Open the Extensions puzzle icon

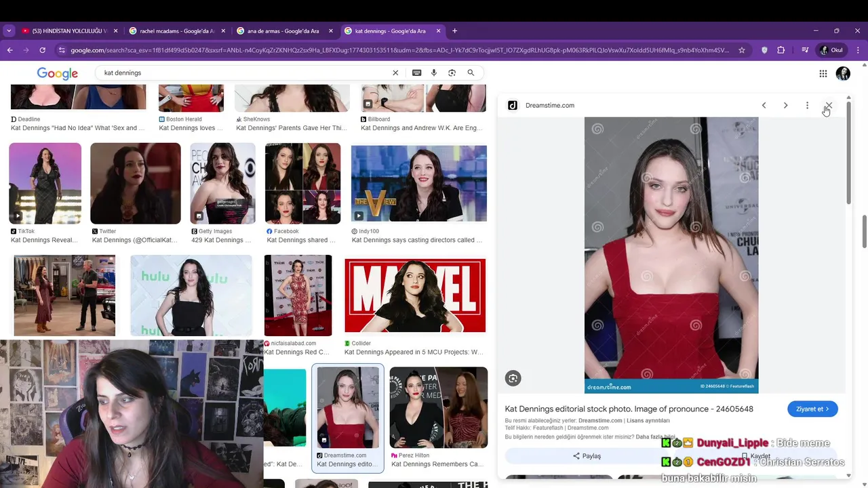point(781,50)
